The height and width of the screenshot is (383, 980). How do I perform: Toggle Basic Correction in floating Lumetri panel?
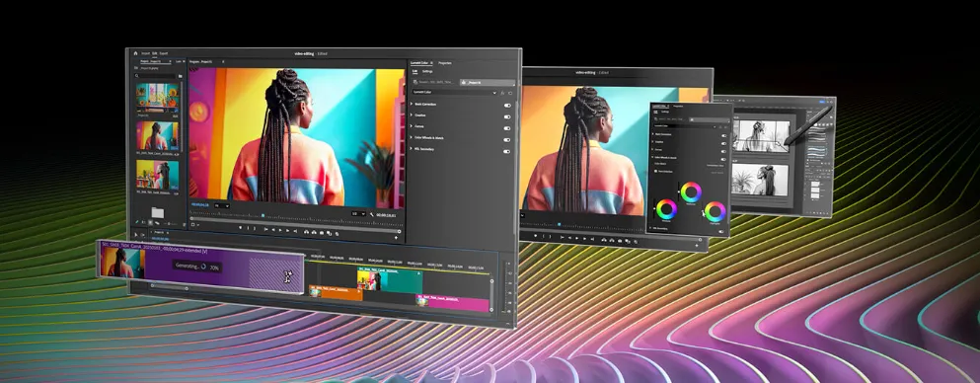pyautogui.click(x=723, y=135)
